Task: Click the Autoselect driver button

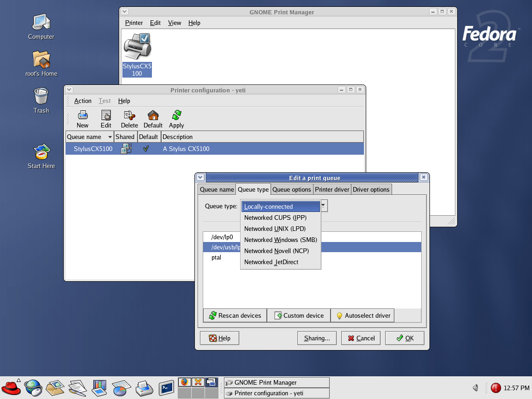Action: pos(363,315)
